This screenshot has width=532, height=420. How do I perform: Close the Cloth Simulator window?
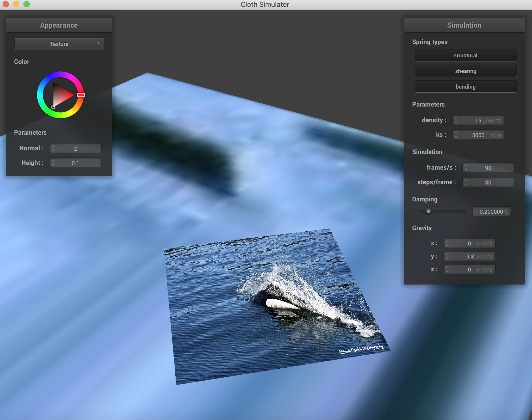pyautogui.click(x=5, y=4)
